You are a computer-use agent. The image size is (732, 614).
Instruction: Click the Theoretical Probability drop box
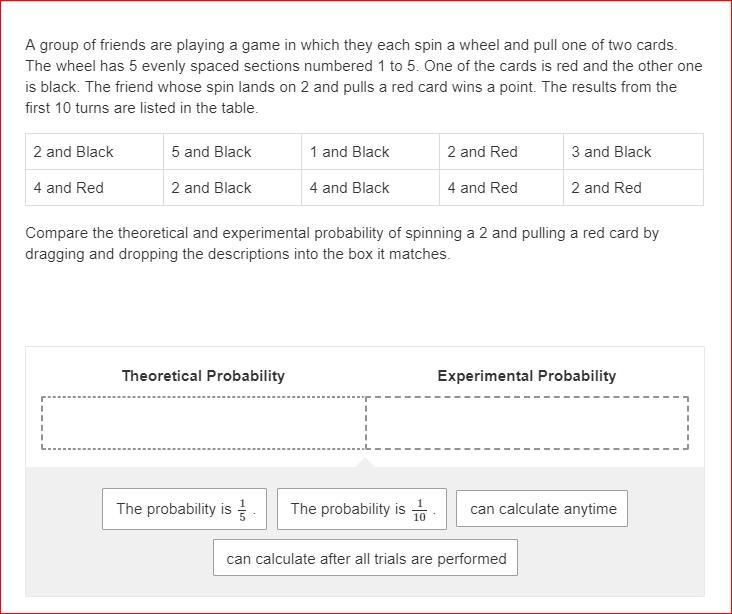point(204,423)
